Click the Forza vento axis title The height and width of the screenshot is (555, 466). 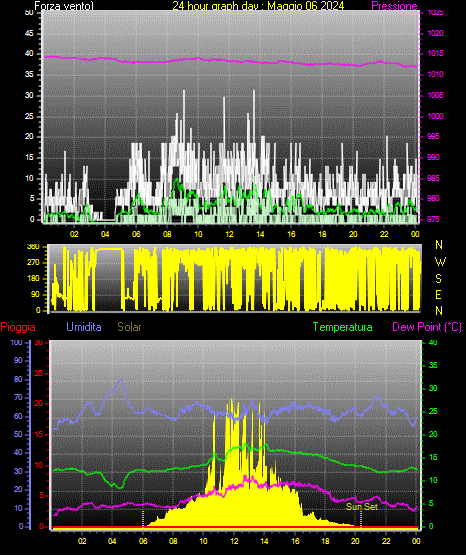point(64,6)
